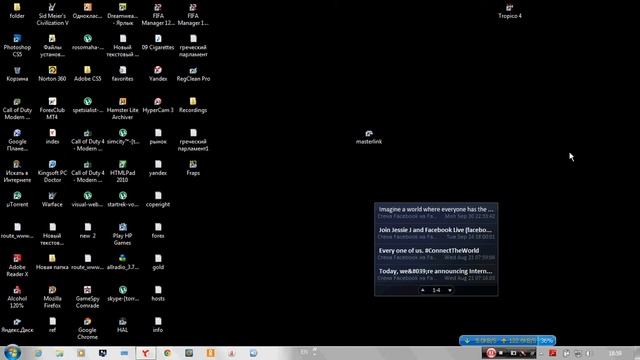Open the forex file icon

click(158, 231)
